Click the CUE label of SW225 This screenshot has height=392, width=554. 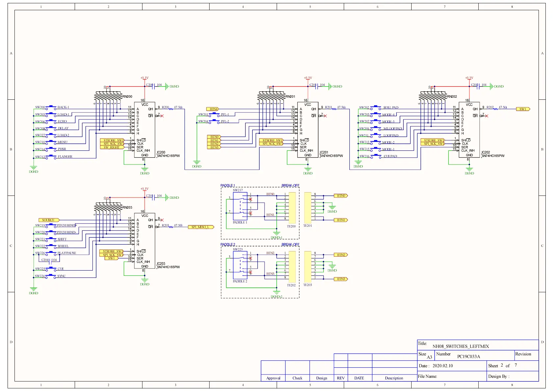tap(61, 269)
